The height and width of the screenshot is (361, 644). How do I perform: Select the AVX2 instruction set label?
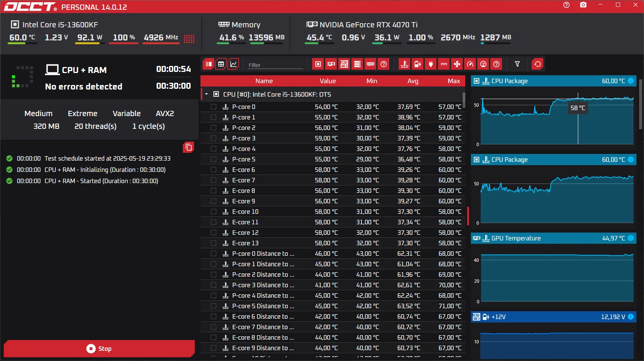(x=165, y=113)
